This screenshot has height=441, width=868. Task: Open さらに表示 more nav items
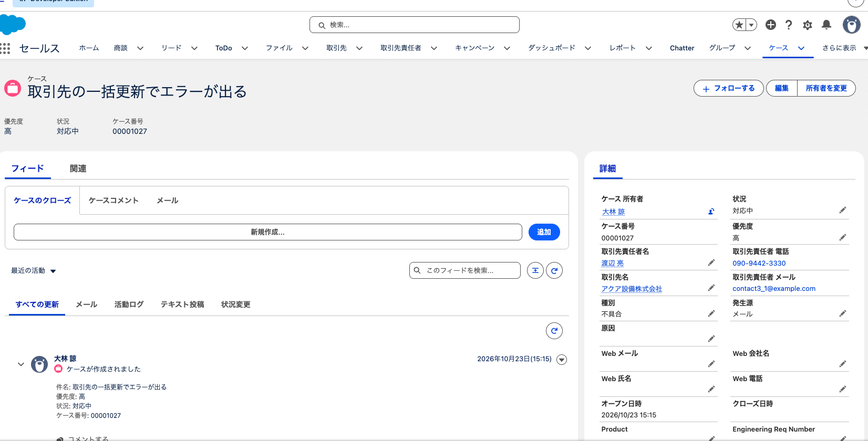click(x=844, y=48)
